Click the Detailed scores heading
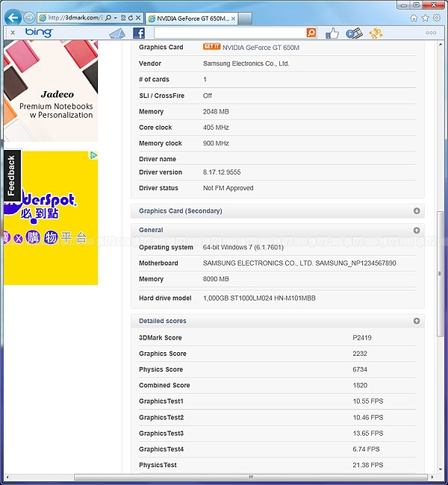Screen dimensions: 448x485 pos(163,321)
